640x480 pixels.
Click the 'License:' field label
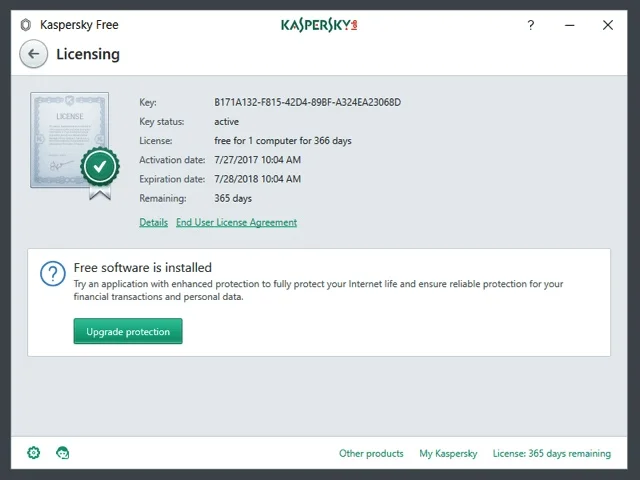(x=156, y=141)
